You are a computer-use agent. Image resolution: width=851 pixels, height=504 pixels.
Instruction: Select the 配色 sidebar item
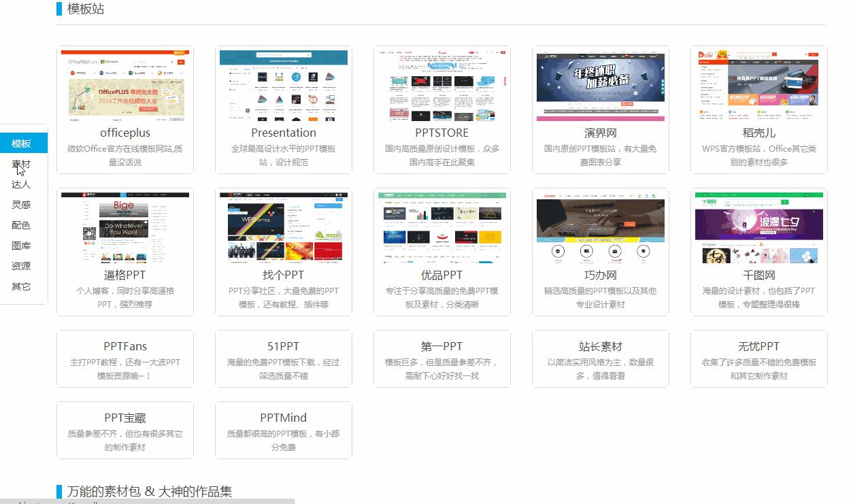(20, 225)
